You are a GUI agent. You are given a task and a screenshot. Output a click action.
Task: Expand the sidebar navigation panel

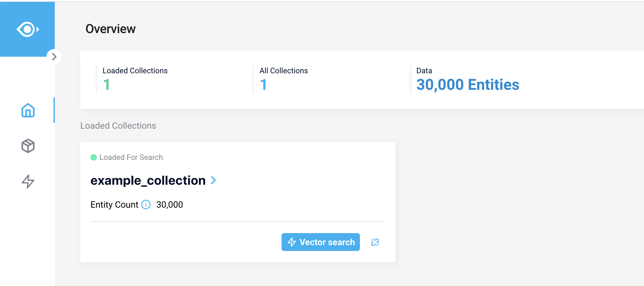pos(54,57)
